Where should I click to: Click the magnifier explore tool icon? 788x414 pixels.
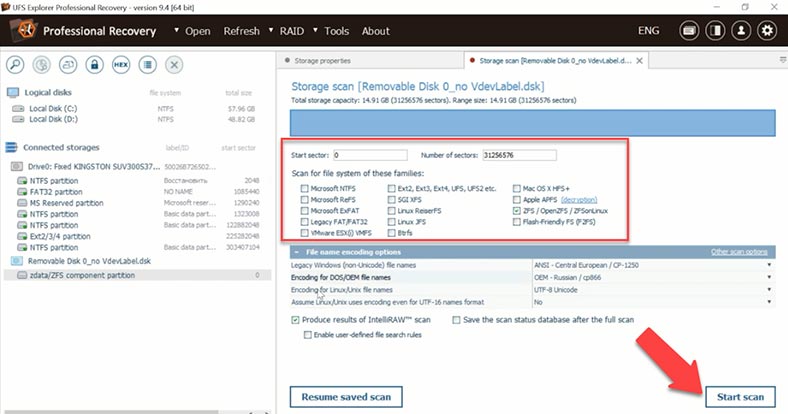(x=15, y=65)
